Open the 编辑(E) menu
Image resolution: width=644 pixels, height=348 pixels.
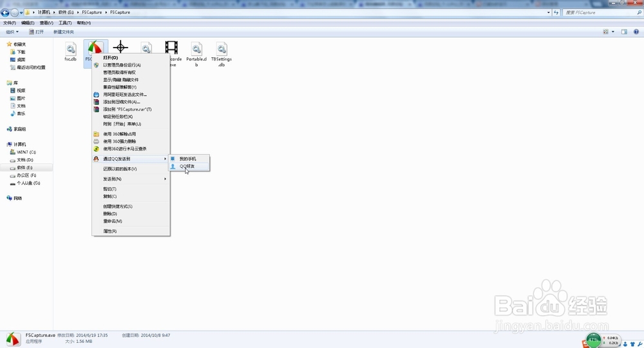(x=28, y=23)
